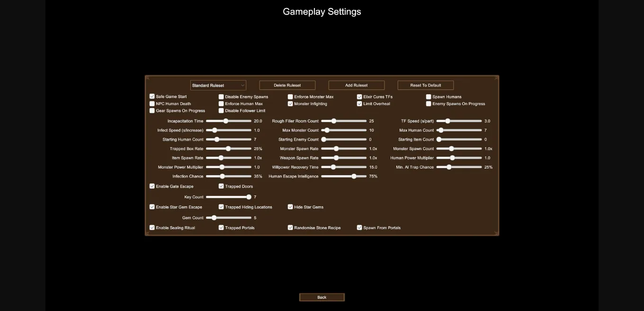Click the Add Ruleset button

357,85
